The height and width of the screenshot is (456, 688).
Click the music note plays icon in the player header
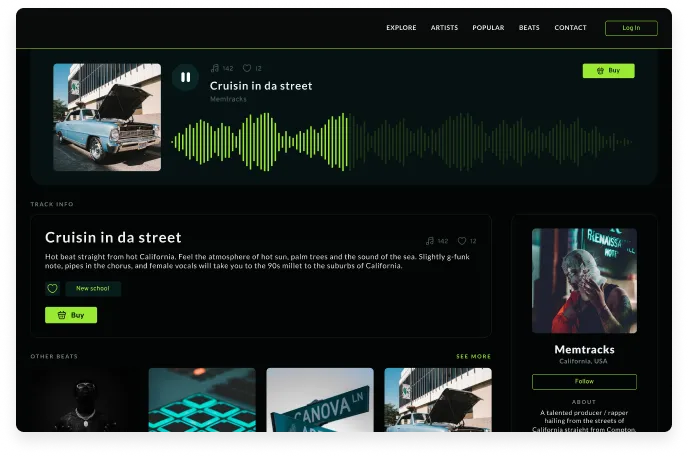(215, 68)
